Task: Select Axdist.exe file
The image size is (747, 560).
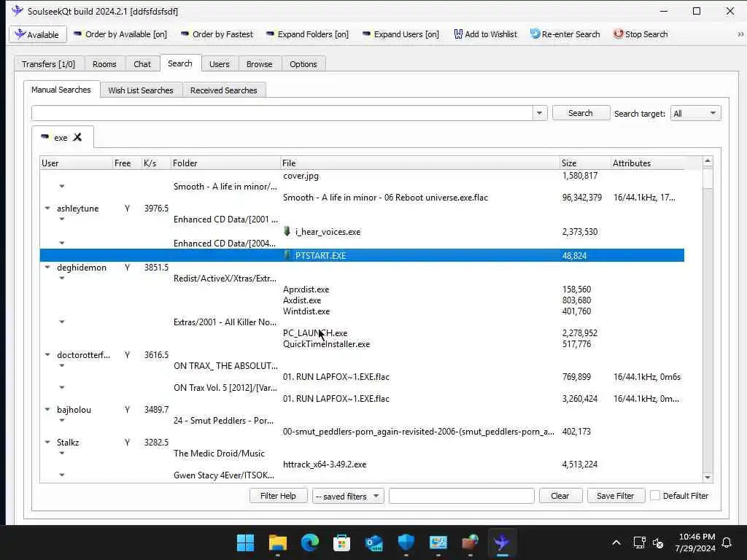Action: point(302,300)
